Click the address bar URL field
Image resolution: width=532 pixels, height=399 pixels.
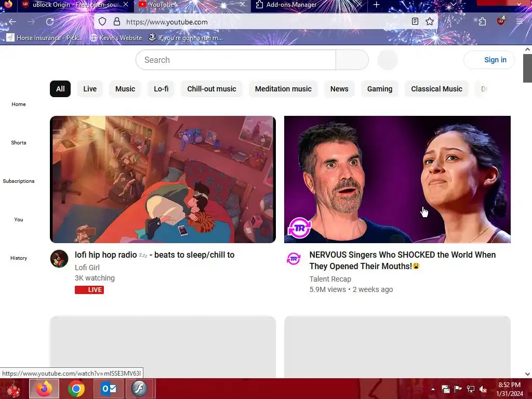click(x=264, y=22)
